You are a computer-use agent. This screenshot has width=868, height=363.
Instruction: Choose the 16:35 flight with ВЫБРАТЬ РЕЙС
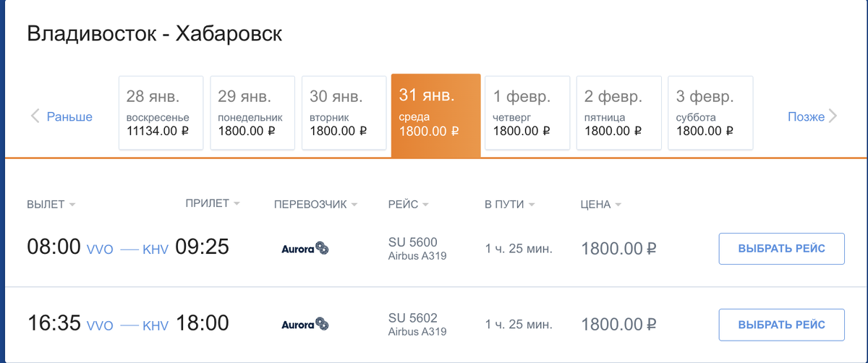781,325
